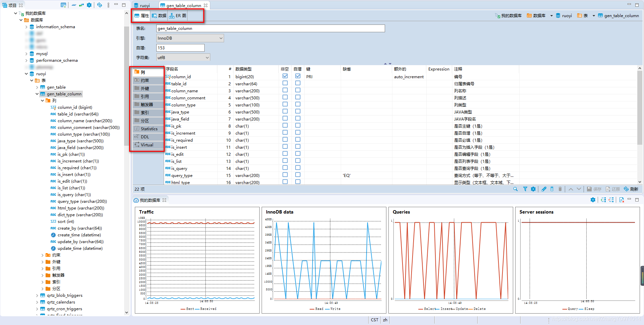Click the create new column icon

(552, 189)
